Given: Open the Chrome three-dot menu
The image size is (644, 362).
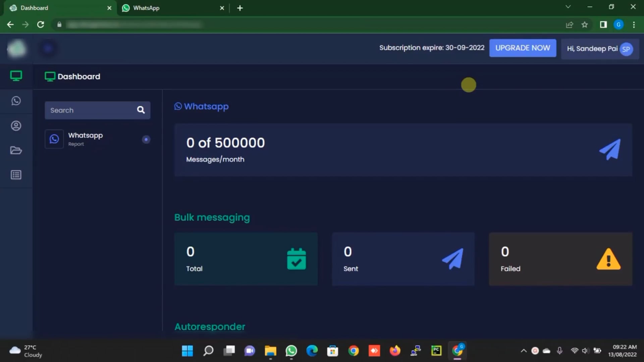Looking at the screenshot, I should (x=634, y=24).
